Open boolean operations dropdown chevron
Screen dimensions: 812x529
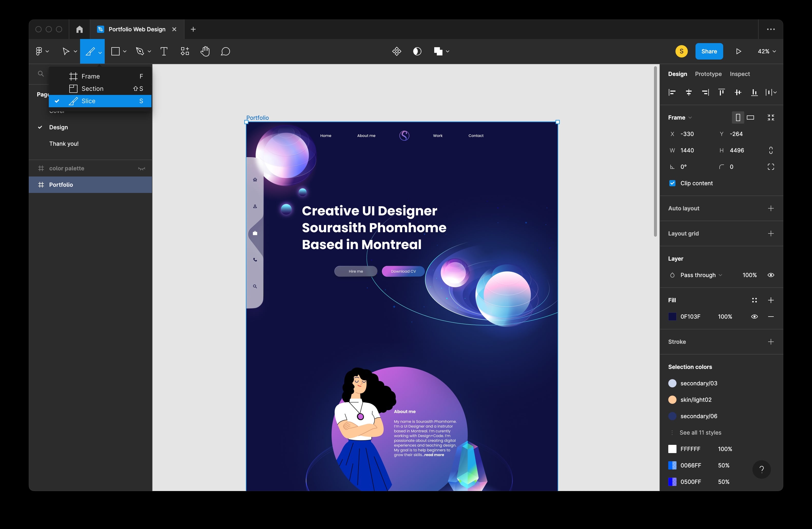(x=447, y=51)
